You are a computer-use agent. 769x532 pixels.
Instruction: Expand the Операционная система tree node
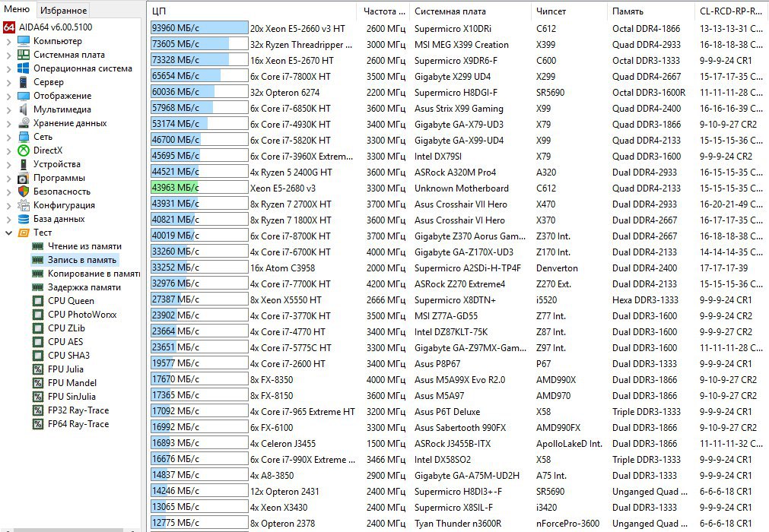tap(8, 69)
